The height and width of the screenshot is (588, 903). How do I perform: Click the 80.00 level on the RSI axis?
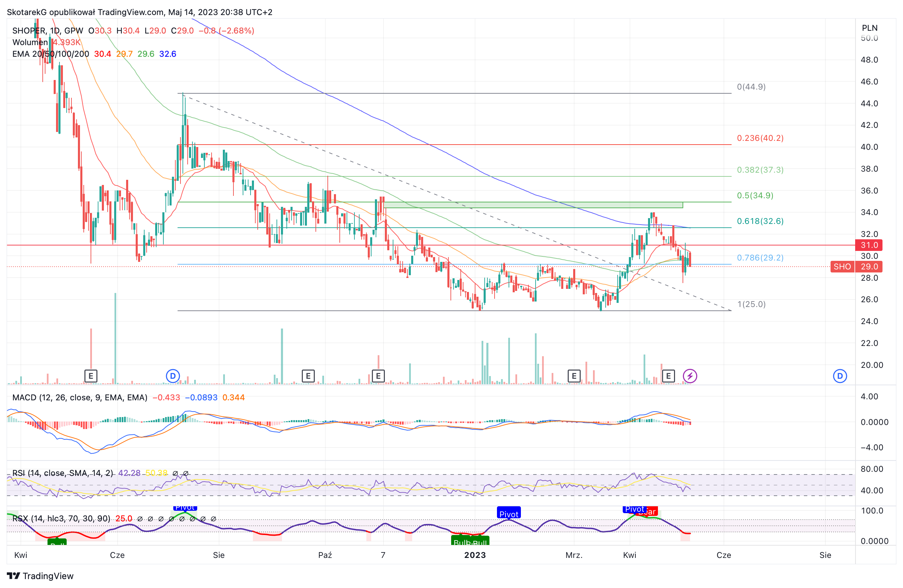872,469
